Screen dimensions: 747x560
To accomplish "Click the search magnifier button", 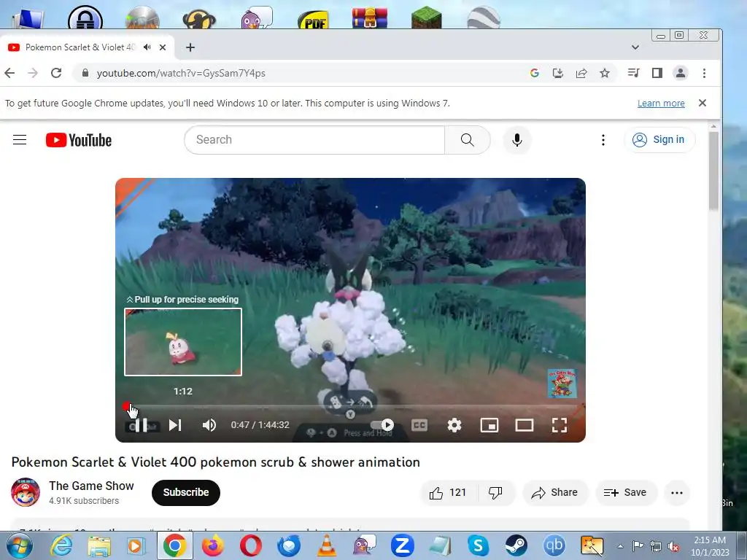I will pyautogui.click(x=468, y=139).
